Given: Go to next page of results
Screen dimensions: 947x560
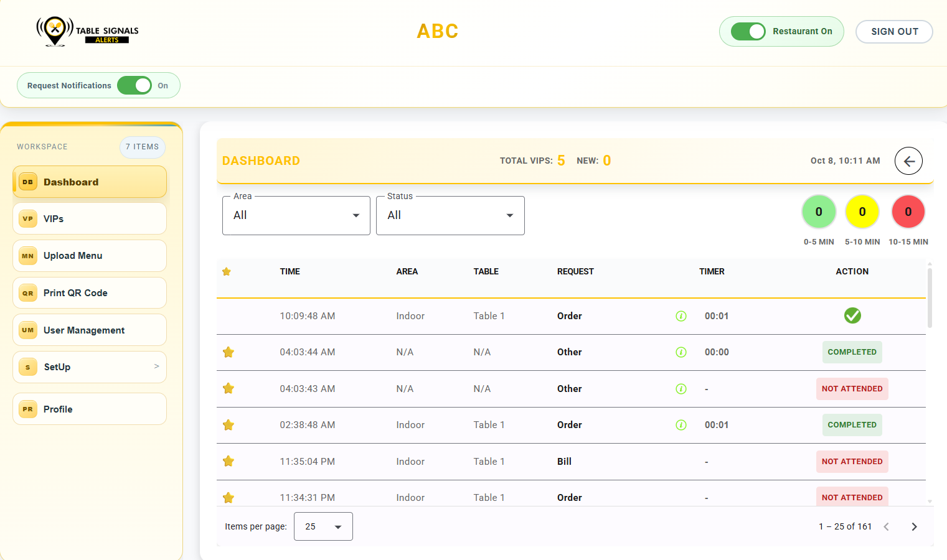Looking at the screenshot, I should (914, 527).
